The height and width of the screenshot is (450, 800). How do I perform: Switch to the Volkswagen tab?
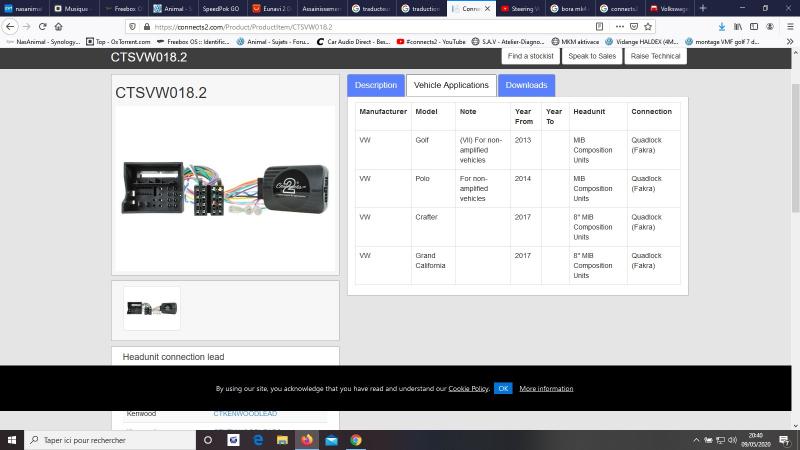click(669, 9)
